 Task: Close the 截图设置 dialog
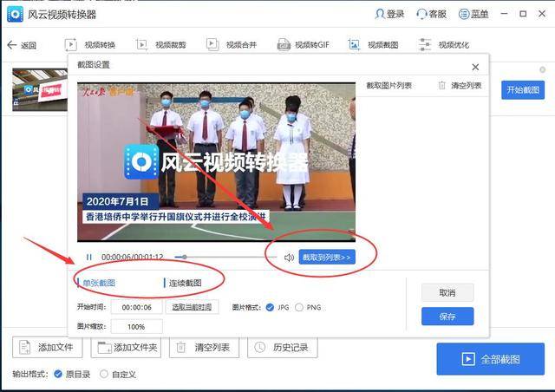coord(475,67)
